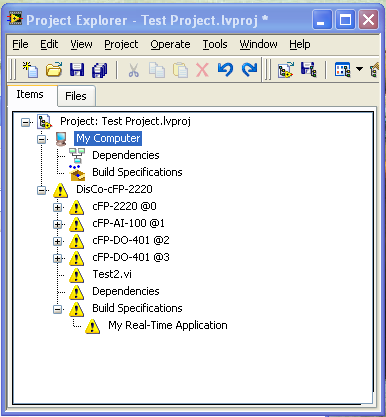Click the Save and deploy toolbar icon
Image resolution: width=386 pixels, height=417 pixels.
click(309, 70)
